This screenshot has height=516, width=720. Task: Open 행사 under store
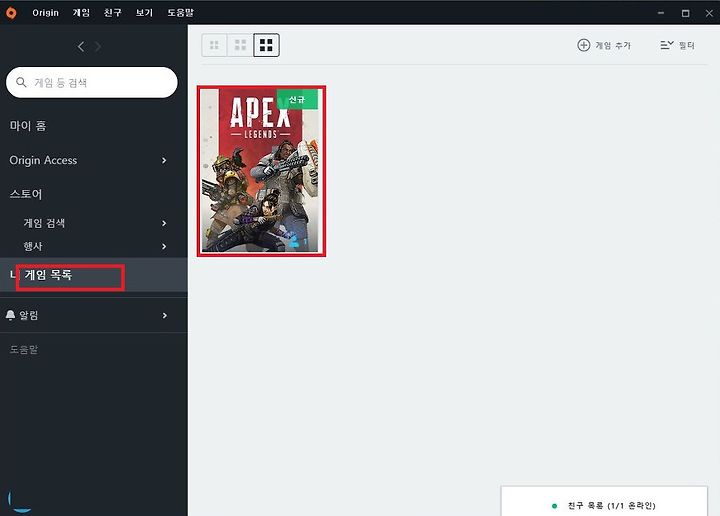point(33,246)
